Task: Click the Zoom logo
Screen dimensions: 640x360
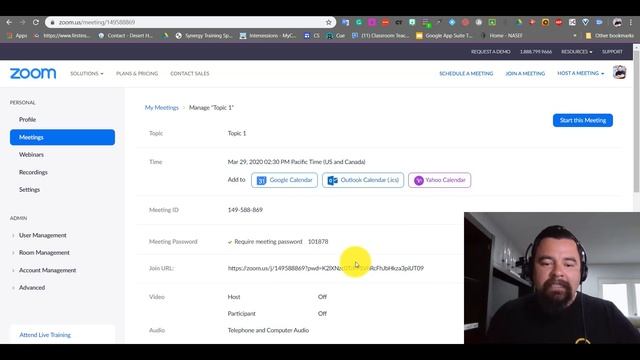Action: pyautogui.click(x=33, y=73)
